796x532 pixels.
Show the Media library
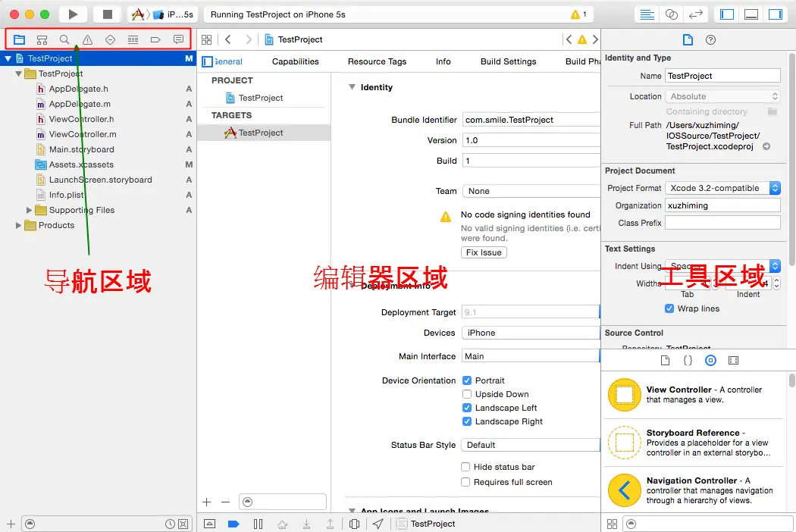coord(734,361)
